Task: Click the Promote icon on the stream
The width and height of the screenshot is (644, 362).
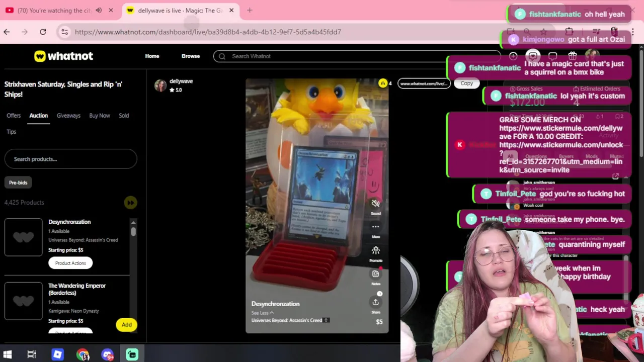Action: click(375, 250)
